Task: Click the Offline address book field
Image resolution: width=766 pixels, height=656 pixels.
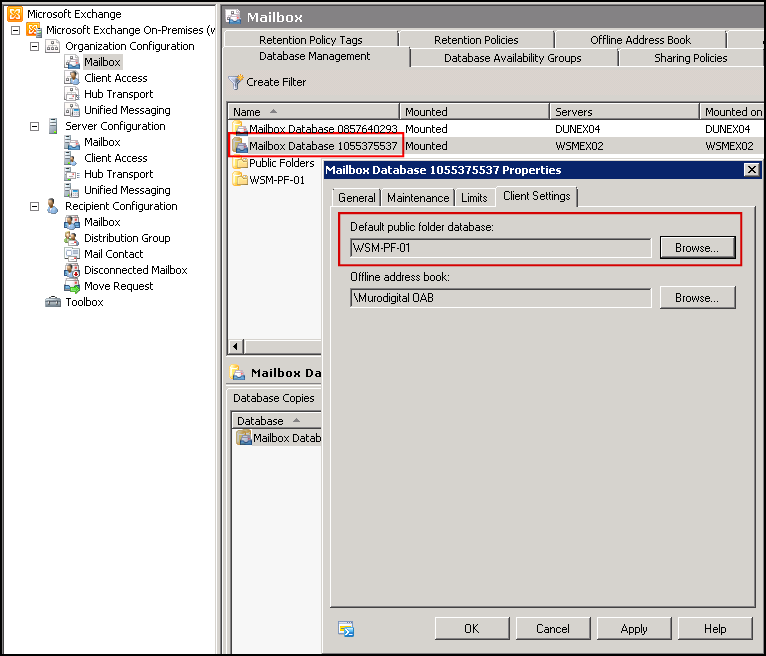Action: [x=501, y=297]
